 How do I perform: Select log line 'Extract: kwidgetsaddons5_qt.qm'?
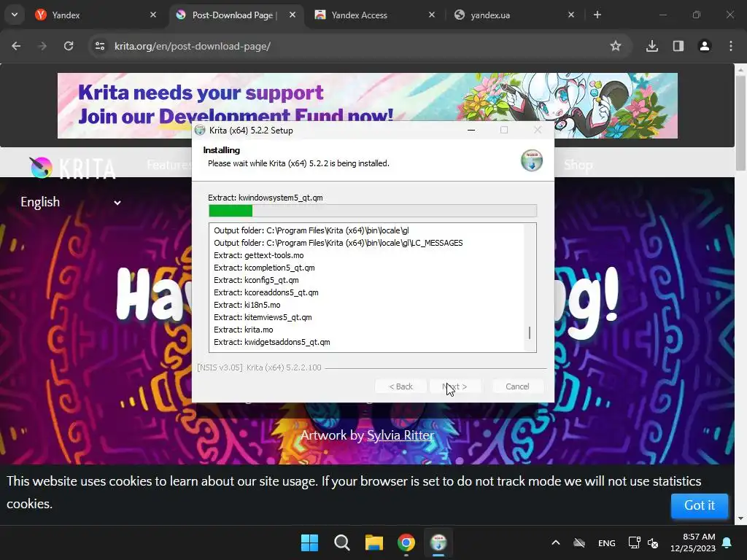click(271, 342)
